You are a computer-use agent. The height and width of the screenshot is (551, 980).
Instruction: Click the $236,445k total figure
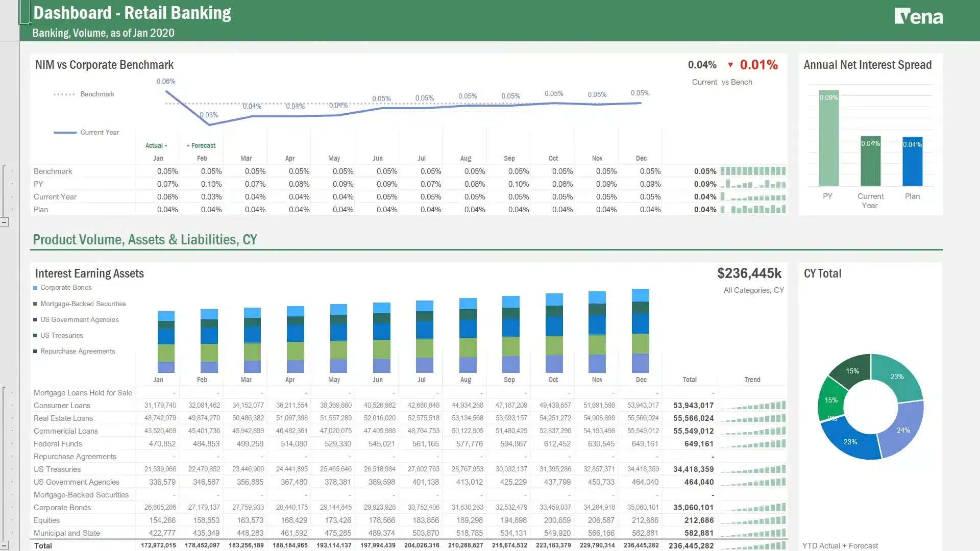pos(749,273)
